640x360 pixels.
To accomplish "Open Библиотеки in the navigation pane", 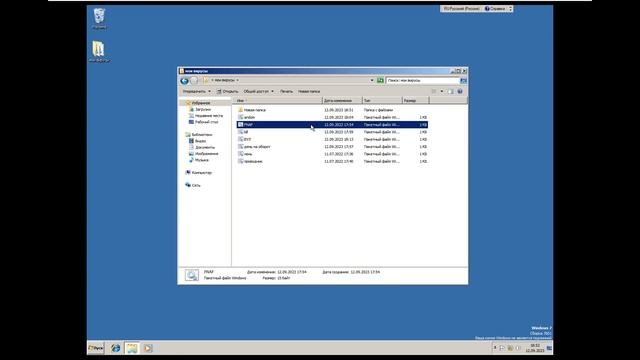I will 202,135.
